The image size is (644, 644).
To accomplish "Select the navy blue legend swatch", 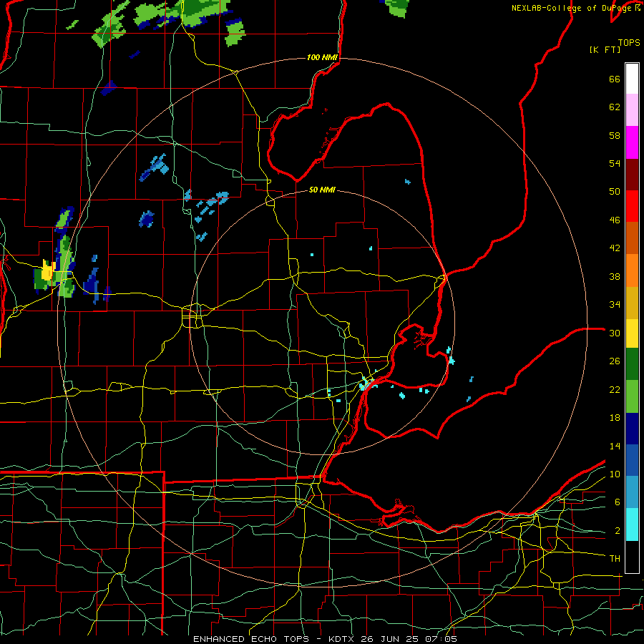I will (632, 429).
